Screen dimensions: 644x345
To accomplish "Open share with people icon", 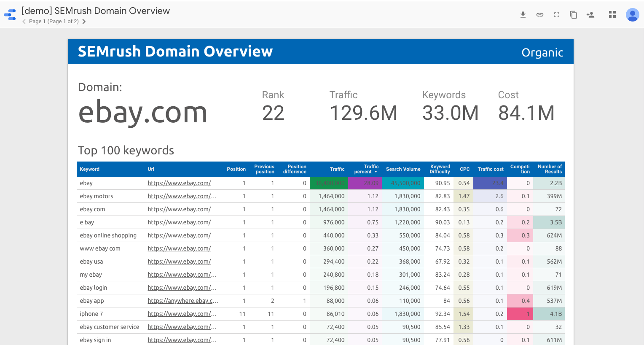I will point(590,15).
